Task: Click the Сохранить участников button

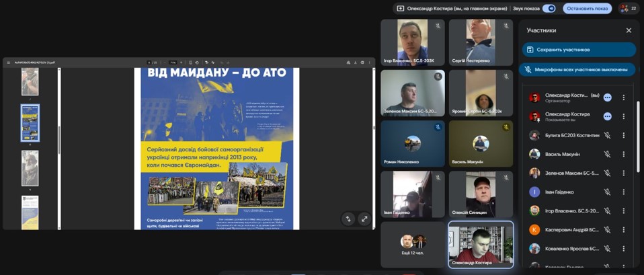Action: [x=579, y=50]
